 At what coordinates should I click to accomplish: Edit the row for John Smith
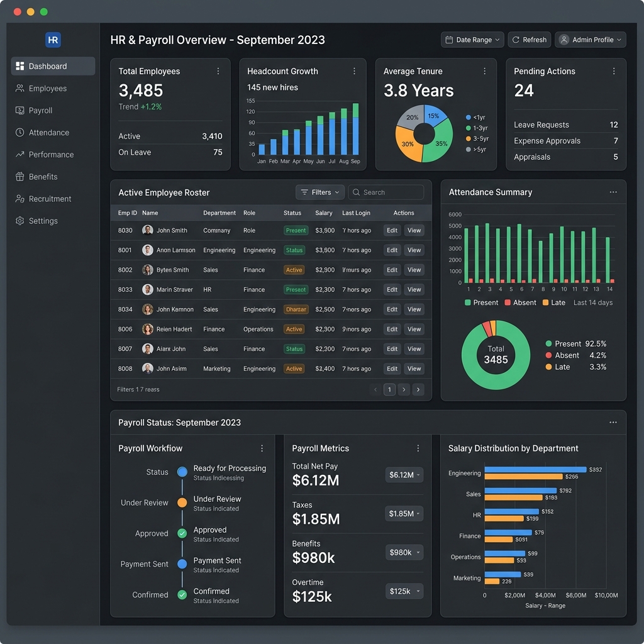391,230
